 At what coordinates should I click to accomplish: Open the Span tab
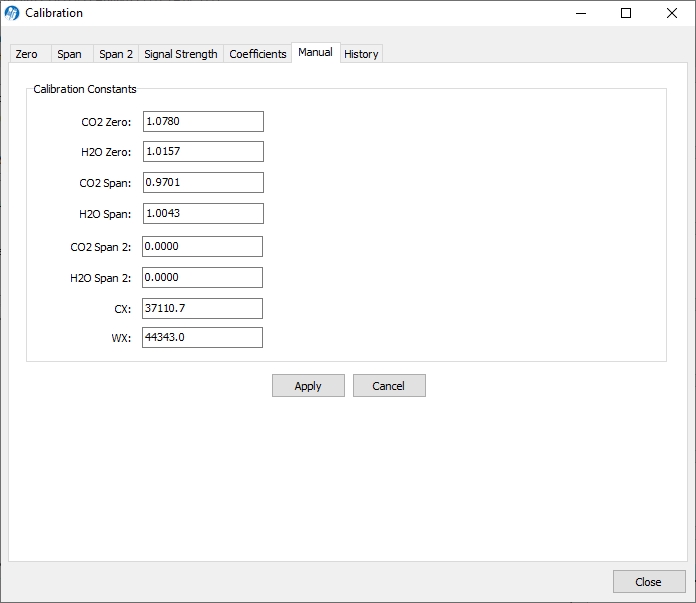(70, 54)
